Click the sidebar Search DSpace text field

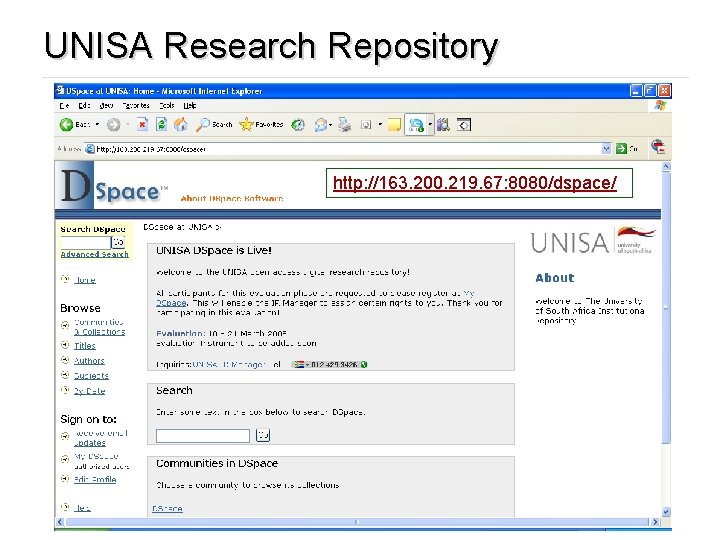(x=85, y=242)
